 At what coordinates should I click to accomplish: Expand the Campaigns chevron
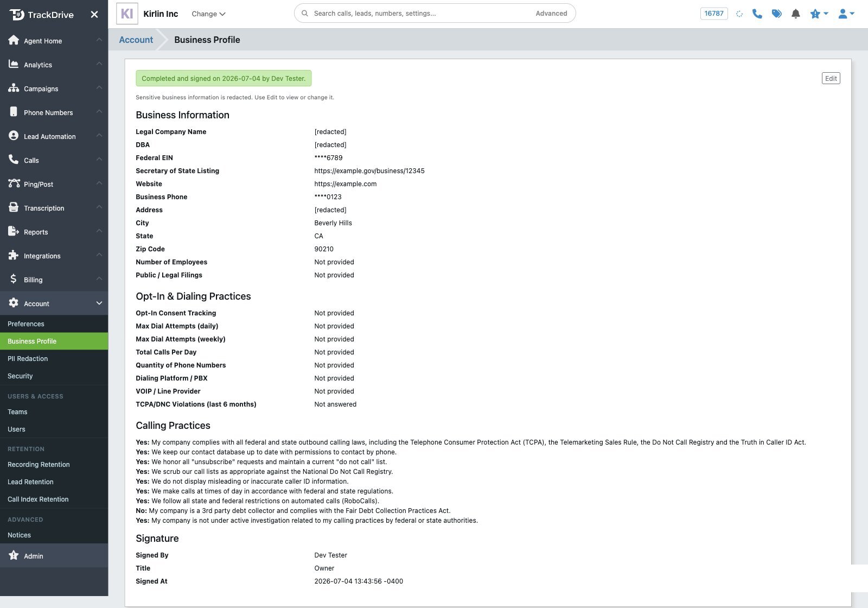pos(99,87)
